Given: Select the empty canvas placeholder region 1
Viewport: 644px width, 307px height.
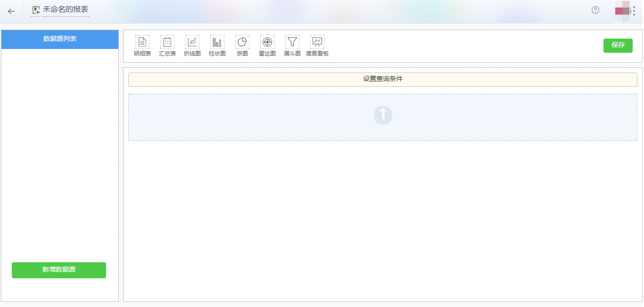Looking at the screenshot, I should click(382, 116).
